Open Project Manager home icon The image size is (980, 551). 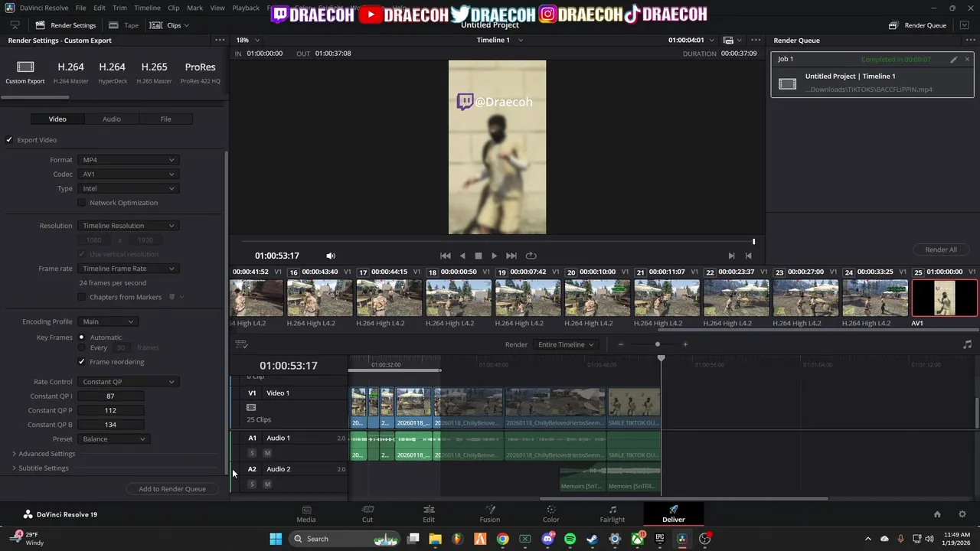coord(937,514)
